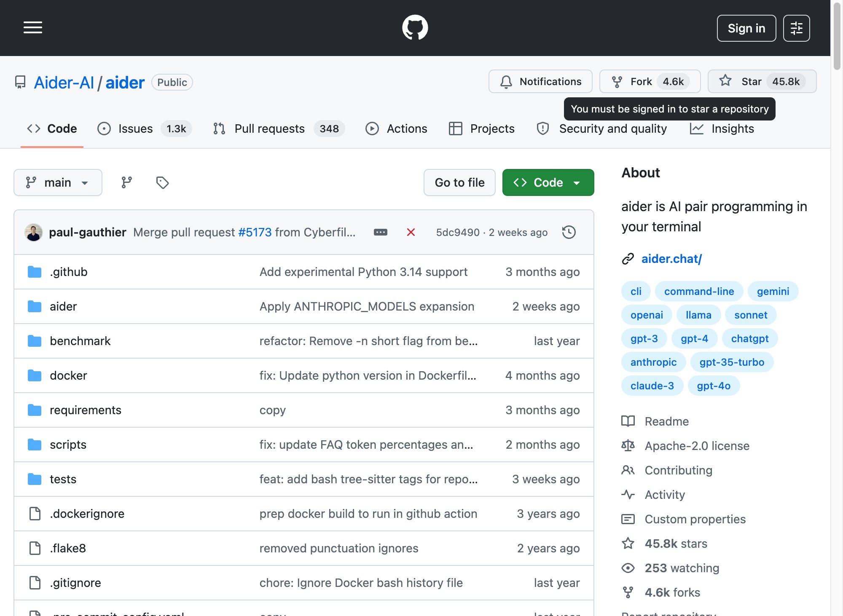Viewport: 843px width, 616px height.
Task: Expand commit message with the ellipsis button
Action: tap(381, 232)
